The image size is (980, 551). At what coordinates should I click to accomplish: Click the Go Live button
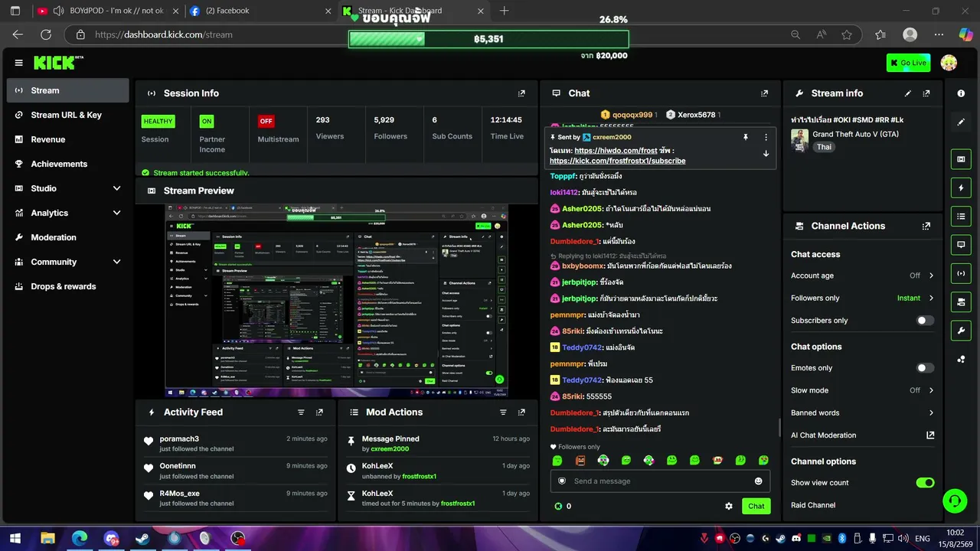tap(908, 63)
